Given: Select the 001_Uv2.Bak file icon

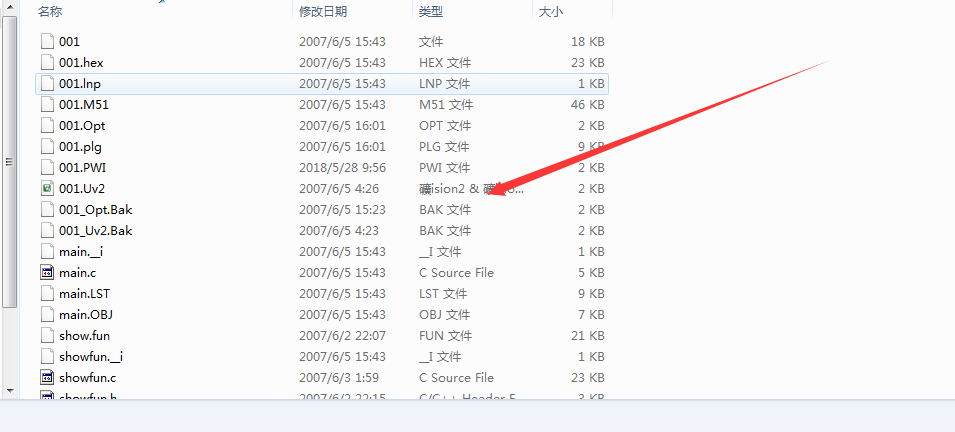Looking at the screenshot, I should pos(48,230).
